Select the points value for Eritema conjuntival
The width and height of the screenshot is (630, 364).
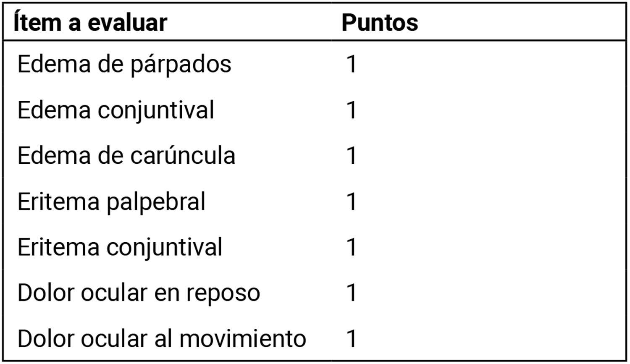(351, 247)
